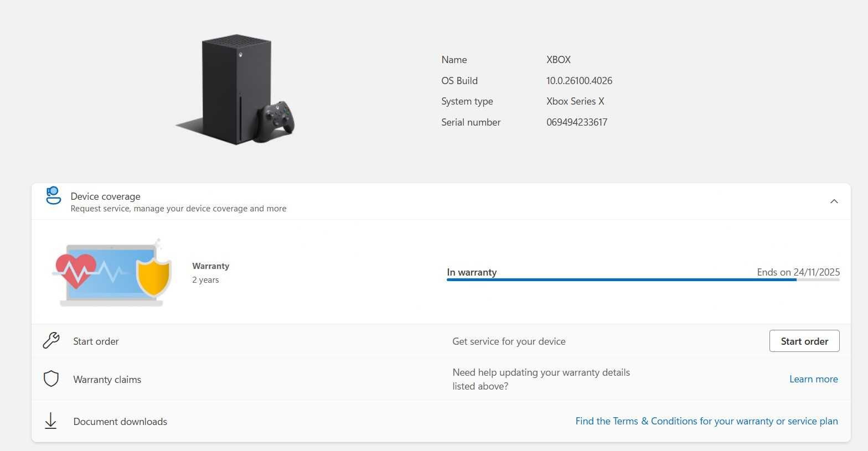Click the warranty laptop and shield illustration

[111, 273]
